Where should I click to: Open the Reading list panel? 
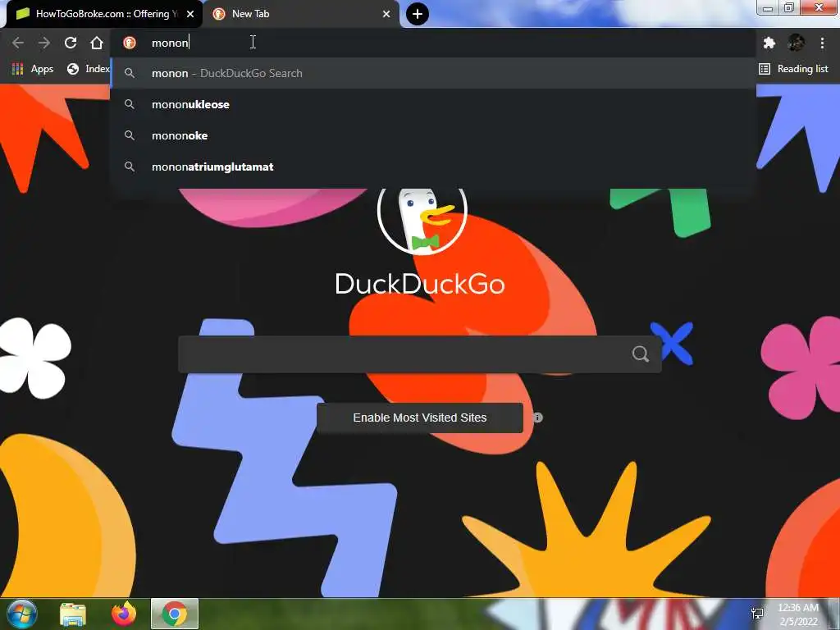click(x=793, y=69)
